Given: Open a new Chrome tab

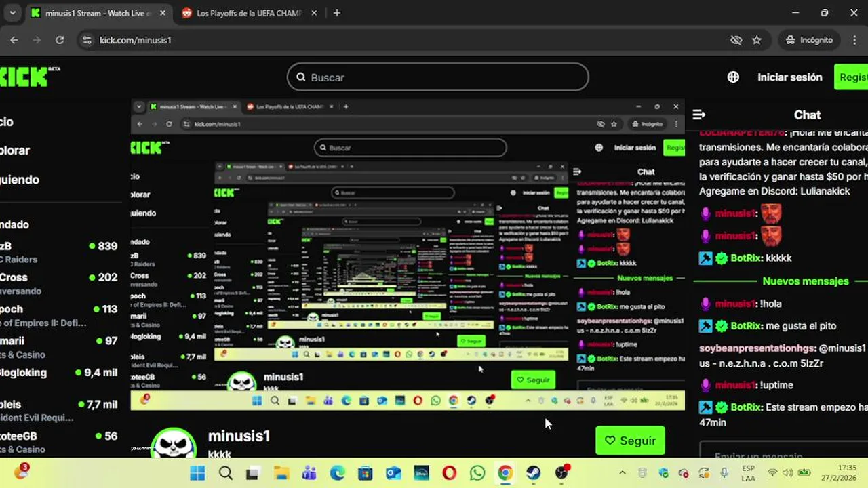Looking at the screenshot, I should pyautogui.click(x=337, y=13).
